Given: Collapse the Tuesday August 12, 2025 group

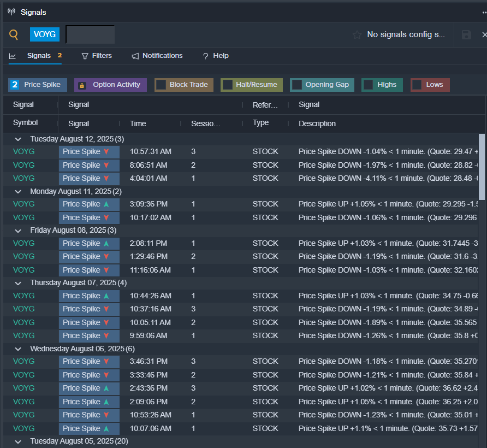Looking at the screenshot, I should coord(18,139).
